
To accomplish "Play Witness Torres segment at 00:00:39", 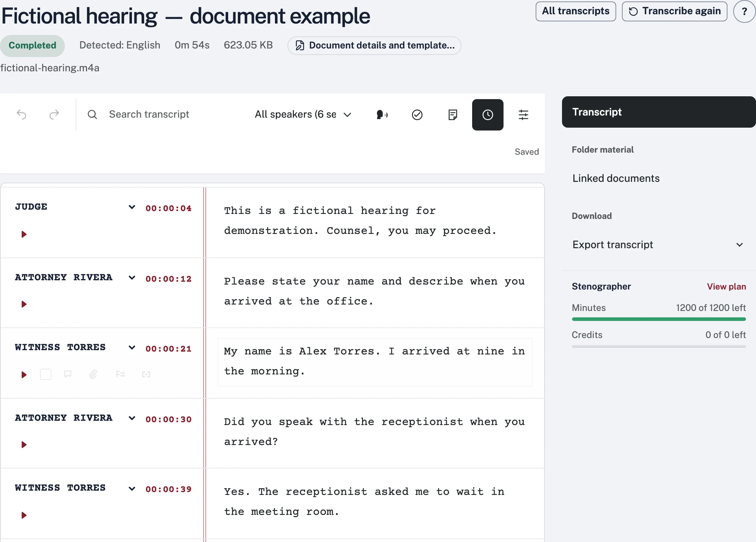I will 24,515.
